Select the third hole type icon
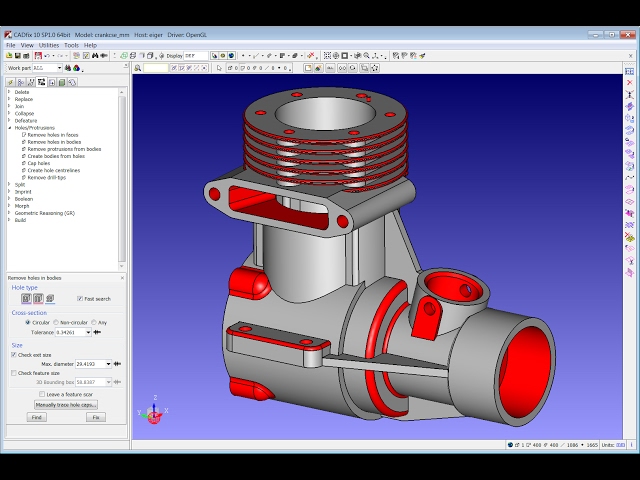The image size is (640, 480). (50, 298)
